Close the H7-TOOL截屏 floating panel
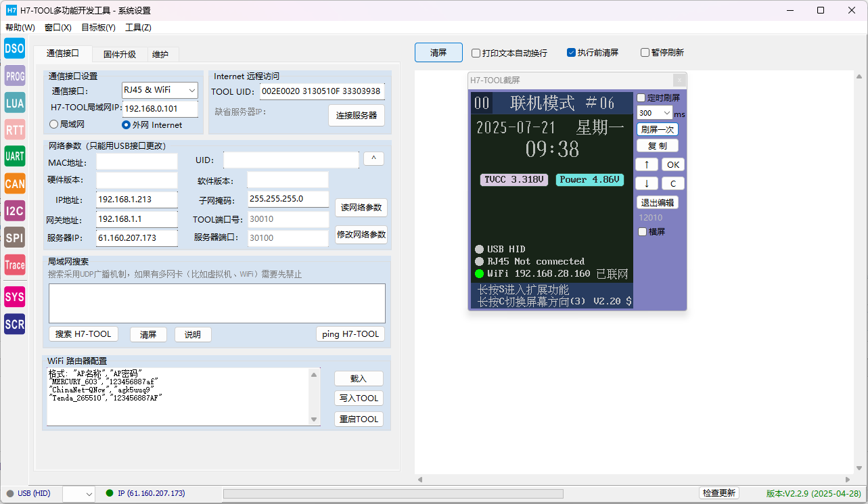Viewport: 868px width, 504px height. [x=679, y=80]
